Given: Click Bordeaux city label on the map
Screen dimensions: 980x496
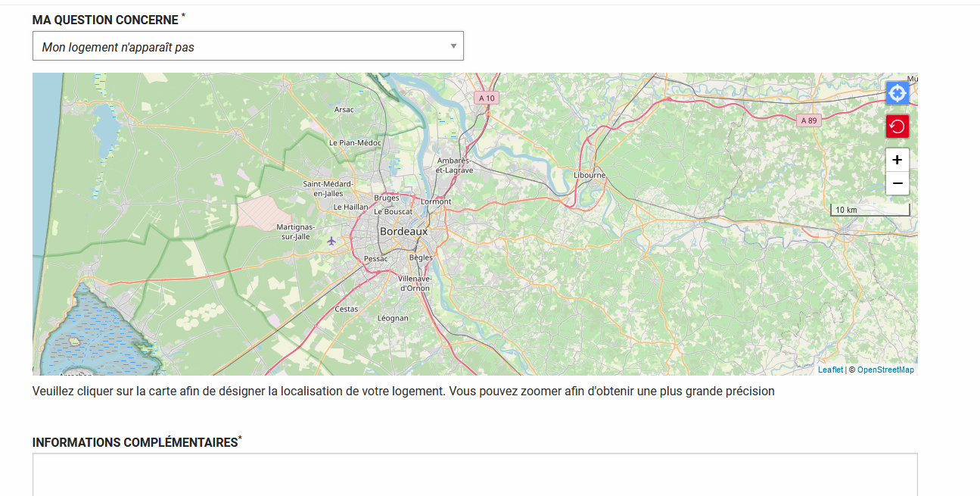Looking at the screenshot, I should [403, 231].
